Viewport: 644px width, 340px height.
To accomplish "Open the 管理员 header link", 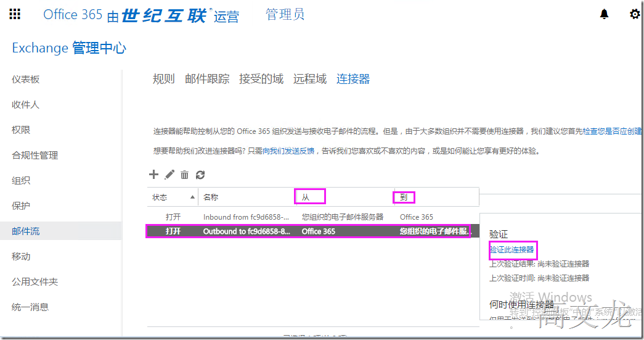I will 285,14.
